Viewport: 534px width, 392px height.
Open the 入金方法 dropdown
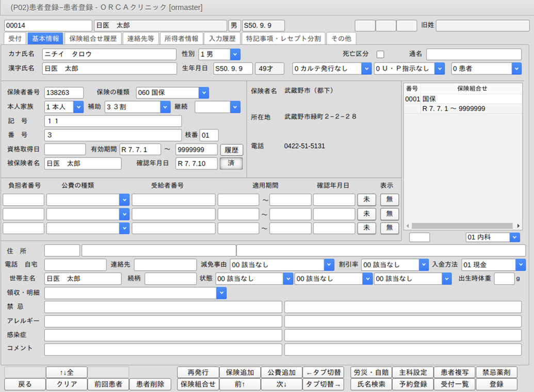click(520, 265)
